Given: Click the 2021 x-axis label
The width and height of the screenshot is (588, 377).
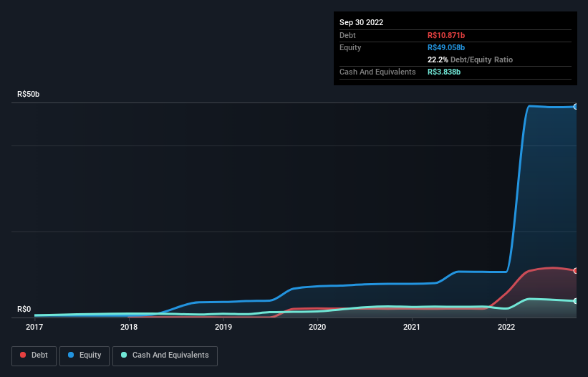Looking at the screenshot, I should coord(412,327).
